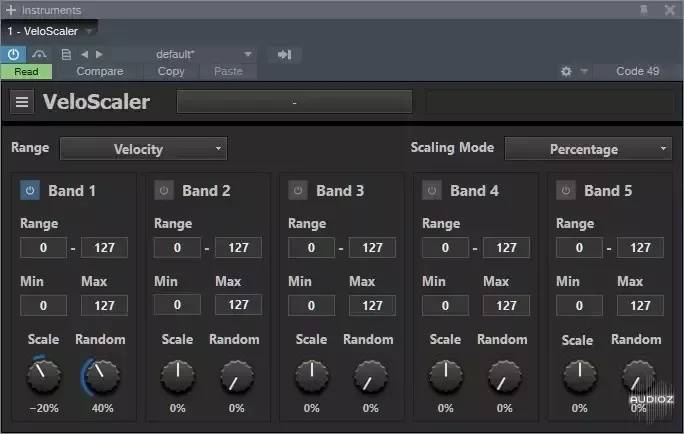Click the Band 2 Scale knob
Image resolution: width=684 pixels, height=434 pixels.
[x=178, y=376]
